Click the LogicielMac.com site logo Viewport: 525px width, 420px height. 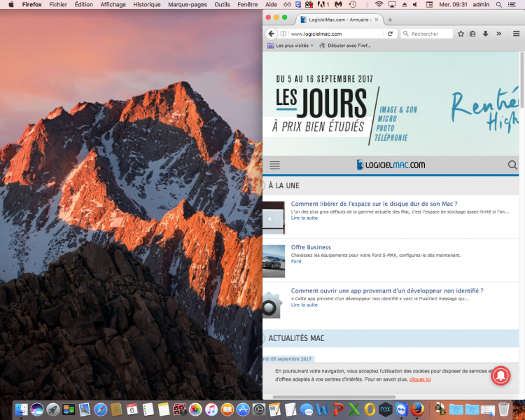pyautogui.click(x=391, y=164)
